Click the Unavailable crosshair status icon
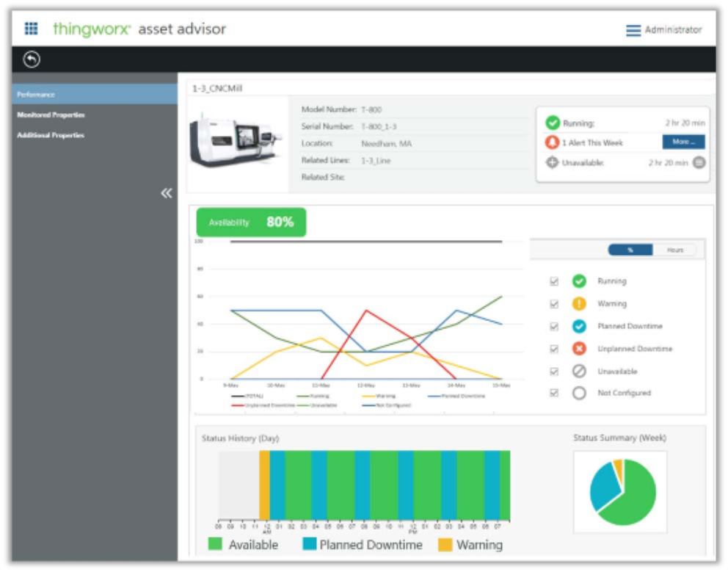The width and height of the screenshot is (728, 572). 553,162
